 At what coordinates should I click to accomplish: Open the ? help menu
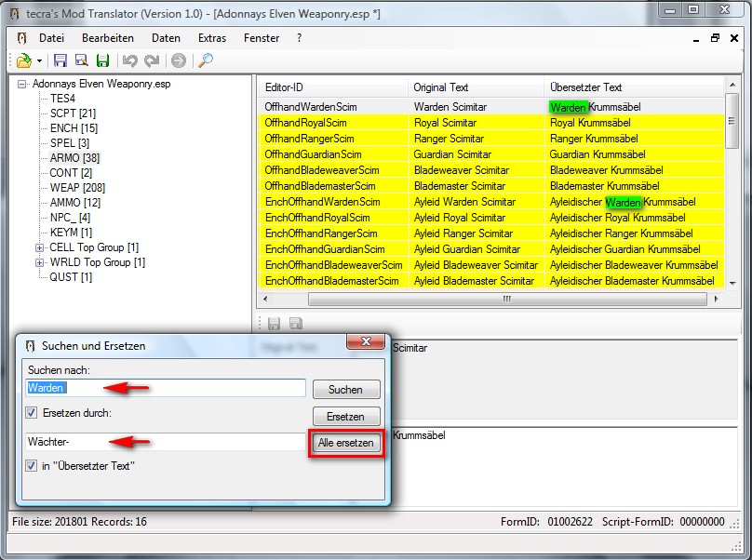(x=300, y=38)
